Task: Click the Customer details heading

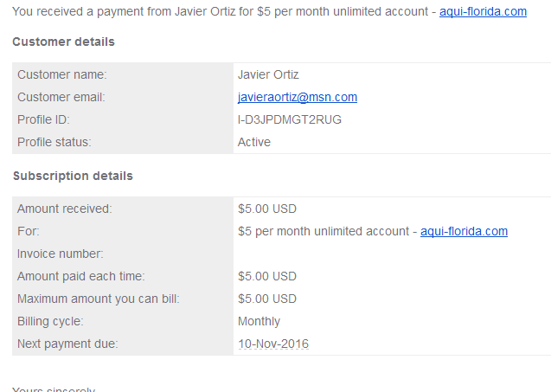Action: point(63,42)
